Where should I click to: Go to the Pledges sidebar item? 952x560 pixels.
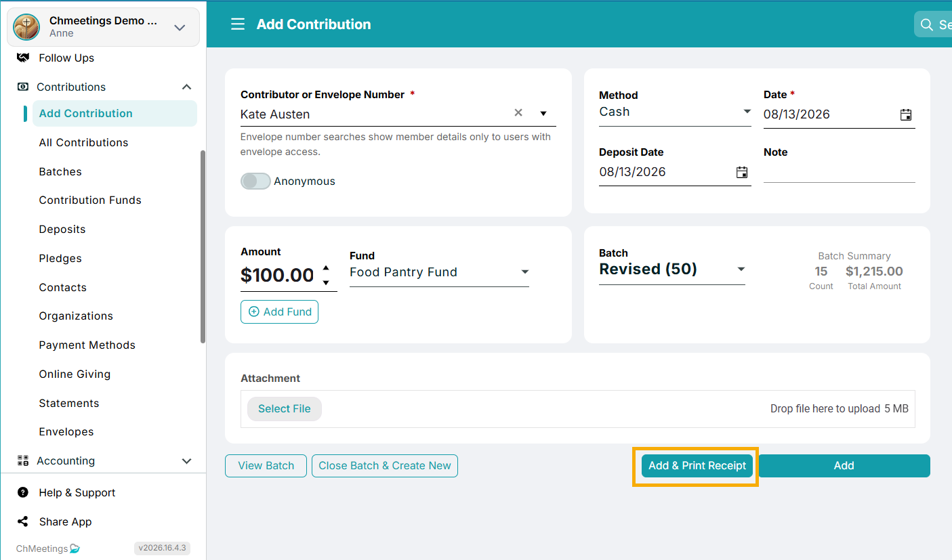coord(60,258)
